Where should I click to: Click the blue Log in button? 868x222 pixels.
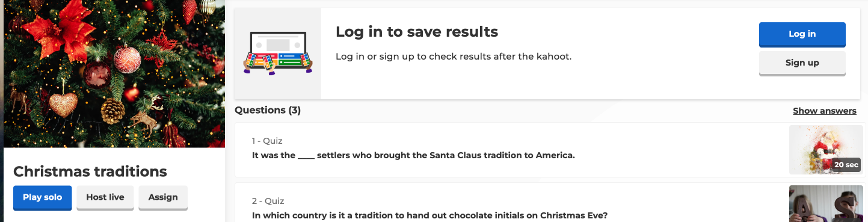(802, 34)
